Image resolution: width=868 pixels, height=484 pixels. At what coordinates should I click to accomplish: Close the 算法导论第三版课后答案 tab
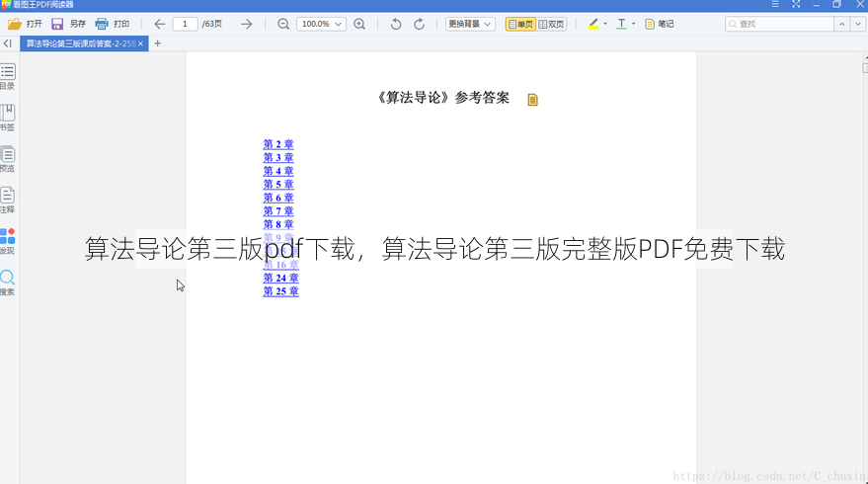(140, 43)
